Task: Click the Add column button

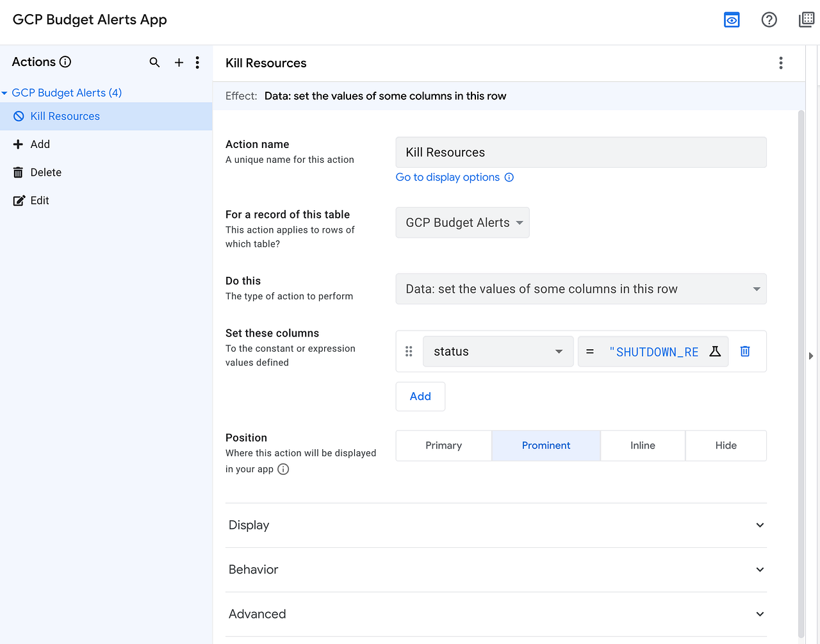Action: point(420,396)
